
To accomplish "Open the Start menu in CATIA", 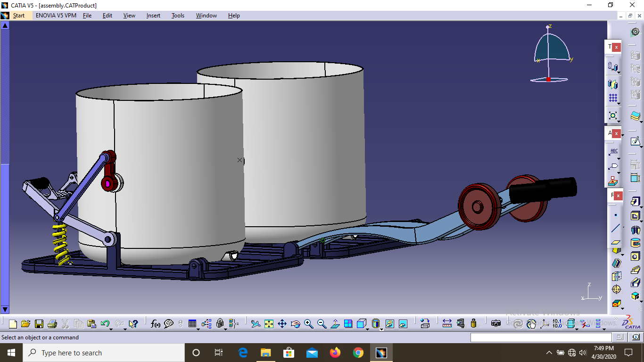I will click(19, 16).
